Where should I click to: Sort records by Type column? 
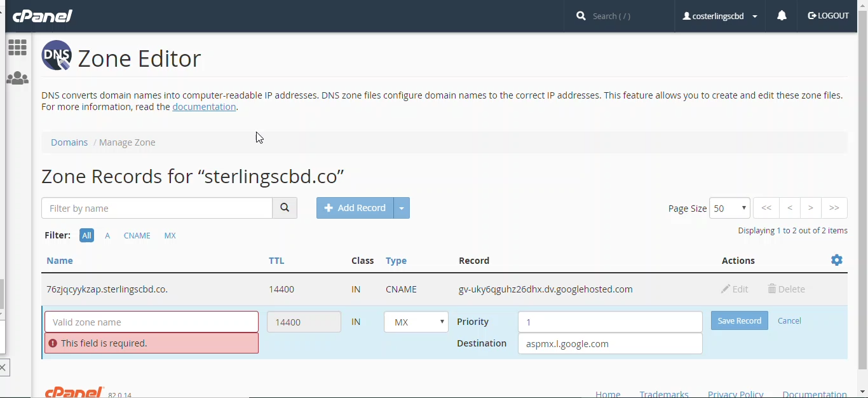click(396, 261)
